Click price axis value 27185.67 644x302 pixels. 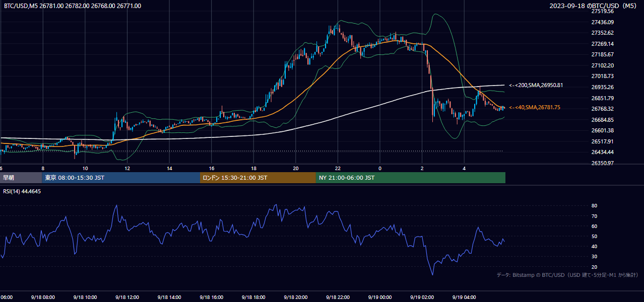click(602, 54)
